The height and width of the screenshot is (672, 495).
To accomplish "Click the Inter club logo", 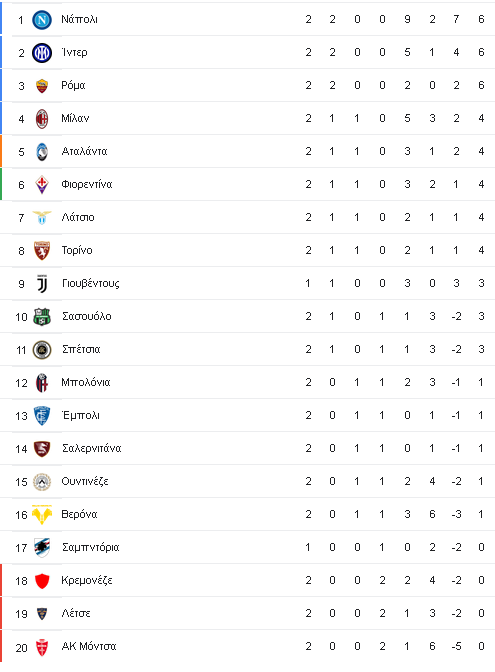I will (42, 53).
